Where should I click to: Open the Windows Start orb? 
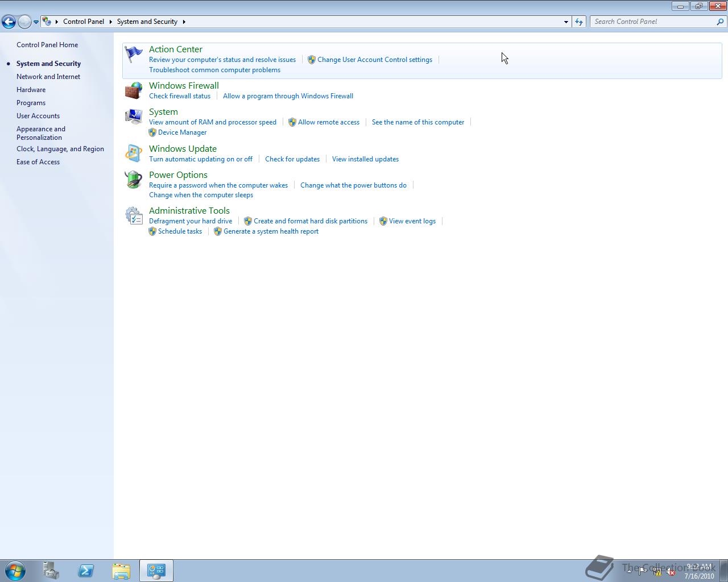[x=15, y=571]
